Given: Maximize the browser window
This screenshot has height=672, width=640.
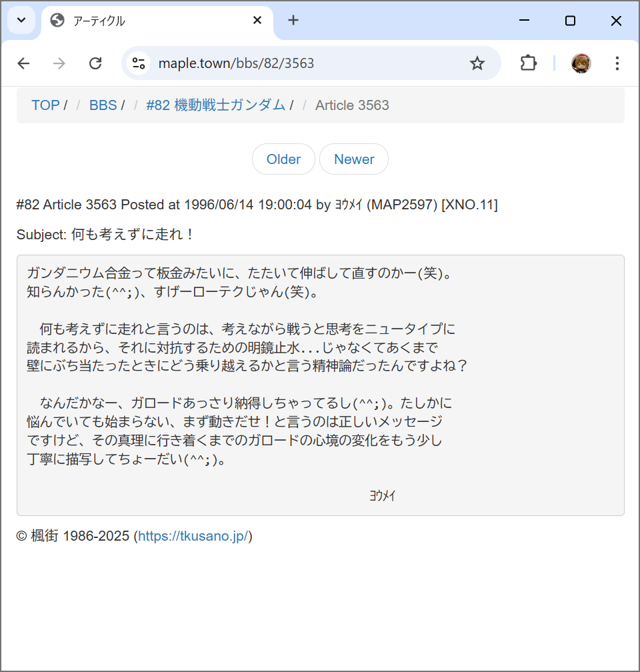Looking at the screenshot, I should 570,21.
